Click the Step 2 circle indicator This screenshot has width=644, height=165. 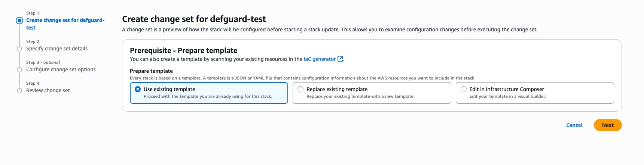(19, 49)
